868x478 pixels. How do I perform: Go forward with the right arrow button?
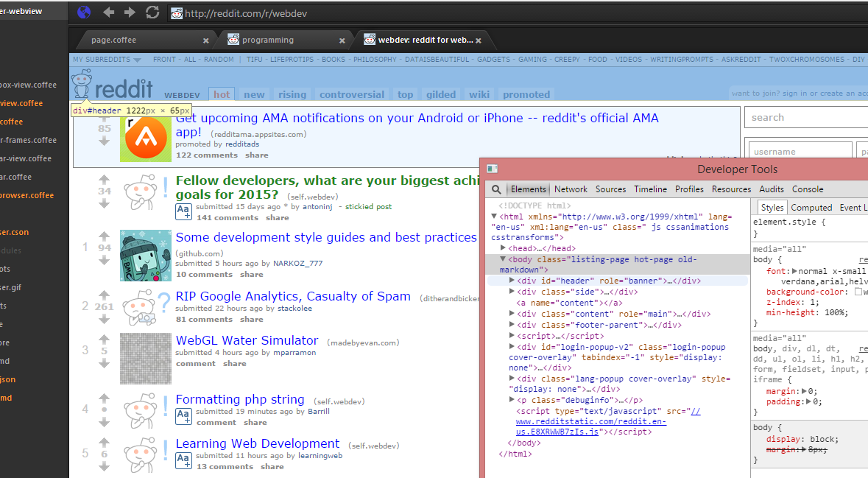click(x=130, y=13)
